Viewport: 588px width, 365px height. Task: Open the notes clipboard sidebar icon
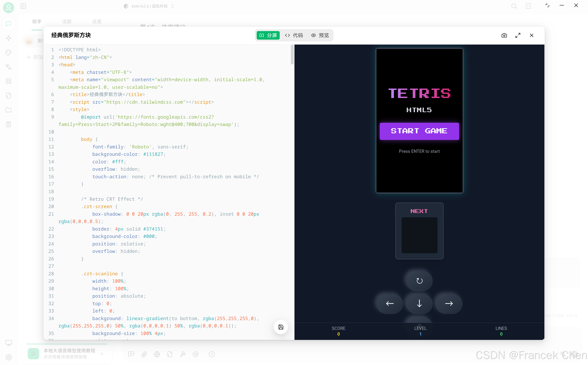pos(8,124)
